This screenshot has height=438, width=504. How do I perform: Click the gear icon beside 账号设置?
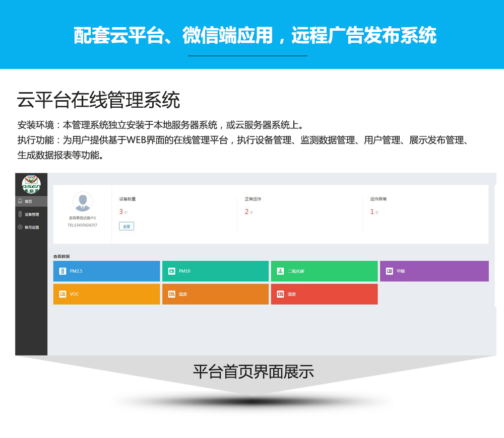coord(20,227)
